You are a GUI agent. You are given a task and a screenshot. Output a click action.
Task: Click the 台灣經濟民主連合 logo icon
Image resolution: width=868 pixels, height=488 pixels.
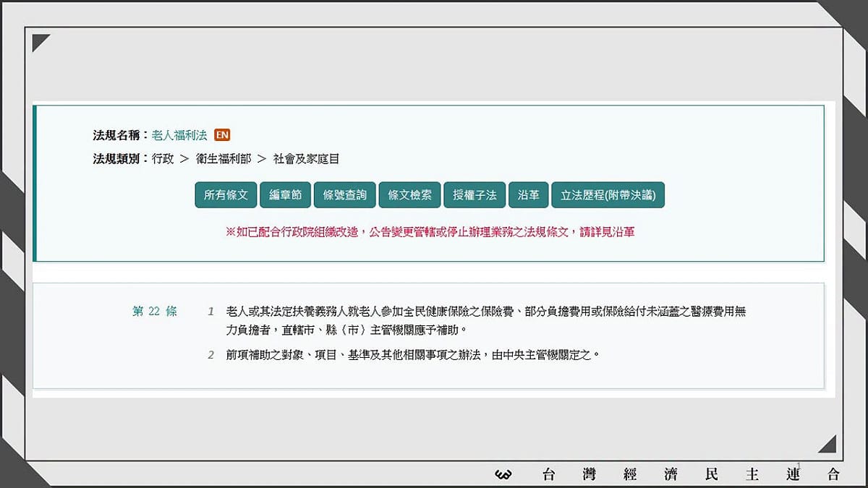503,474
